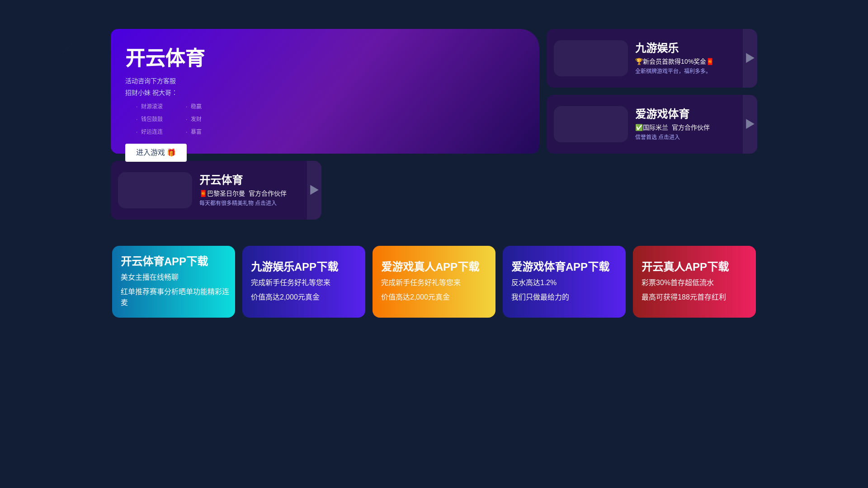Click text 巴黎圣日尔曼 官方合作伙伴
Screen dimensions: 868x488
(x=246, y=193)
